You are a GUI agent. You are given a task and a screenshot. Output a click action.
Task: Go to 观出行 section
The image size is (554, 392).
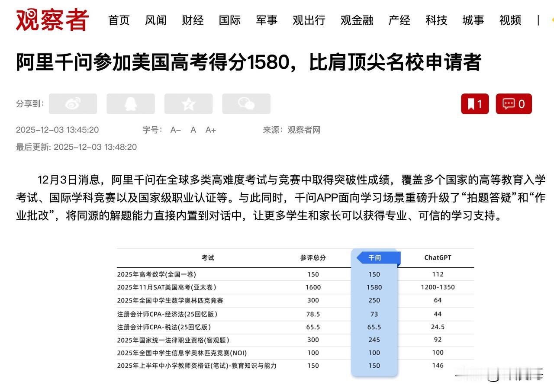[x=309, y=20]
